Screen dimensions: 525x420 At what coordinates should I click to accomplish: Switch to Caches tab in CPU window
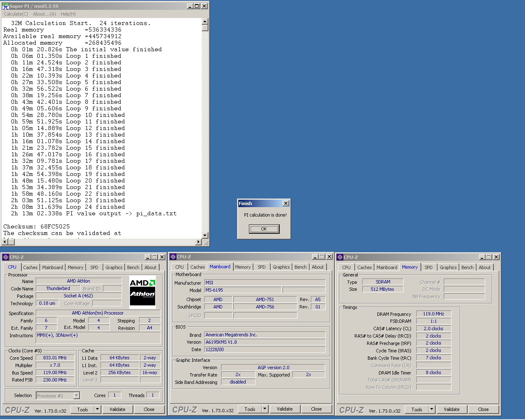point(30,267)
